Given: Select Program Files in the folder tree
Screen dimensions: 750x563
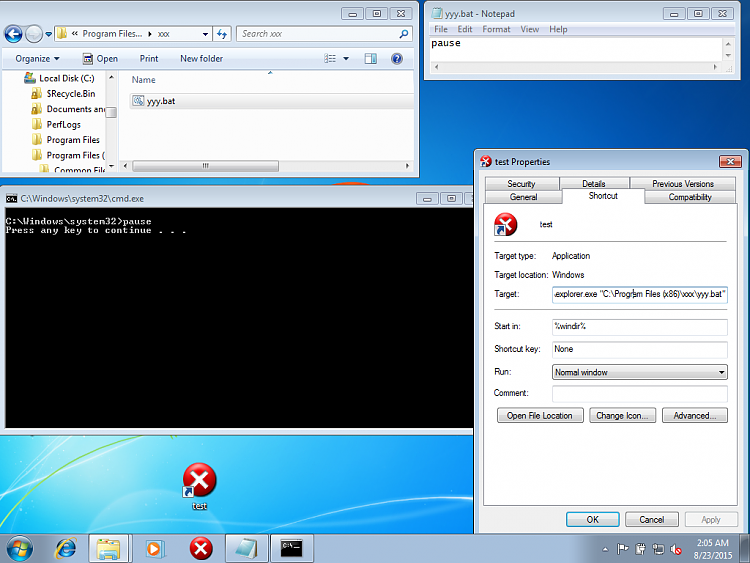Looking at the screenshot, I should [72, 140].
